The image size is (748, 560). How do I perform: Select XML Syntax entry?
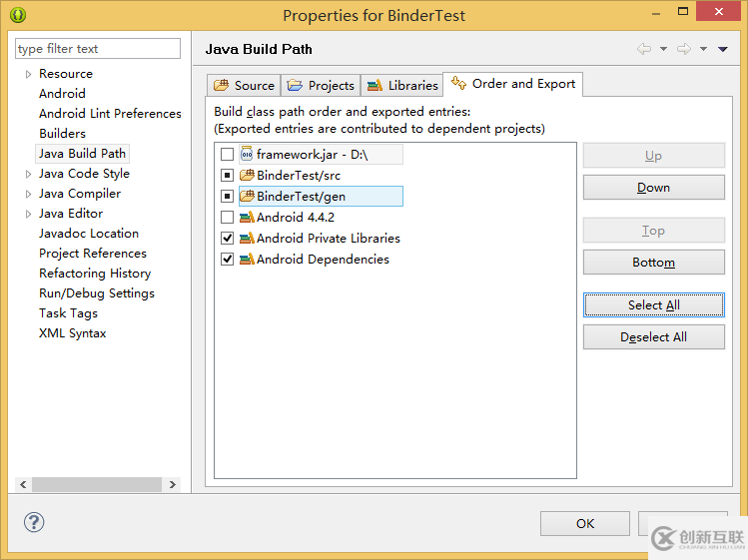tap(73, 333)
